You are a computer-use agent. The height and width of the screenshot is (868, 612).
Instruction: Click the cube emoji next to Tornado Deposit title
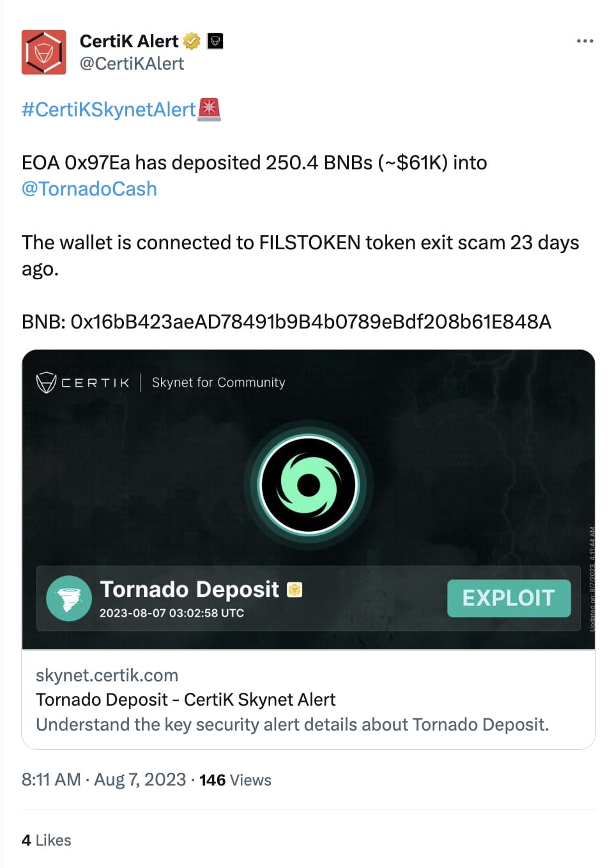coord(294,590)
